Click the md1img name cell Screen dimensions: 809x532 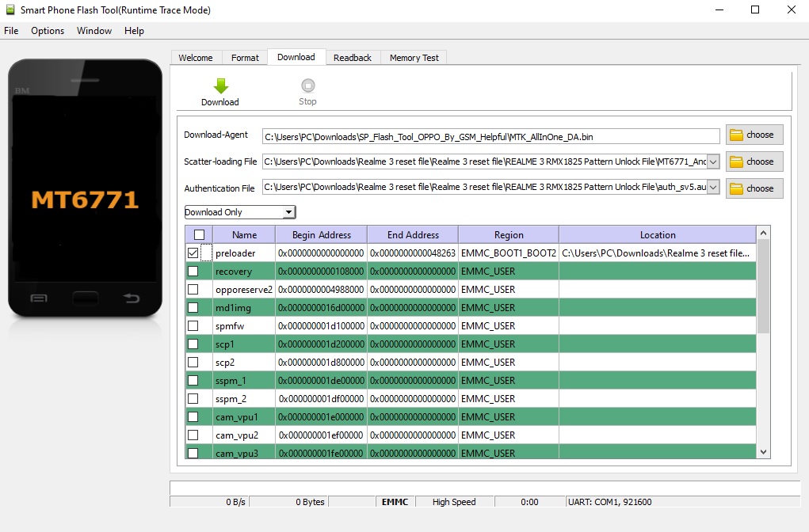point(244,308)
